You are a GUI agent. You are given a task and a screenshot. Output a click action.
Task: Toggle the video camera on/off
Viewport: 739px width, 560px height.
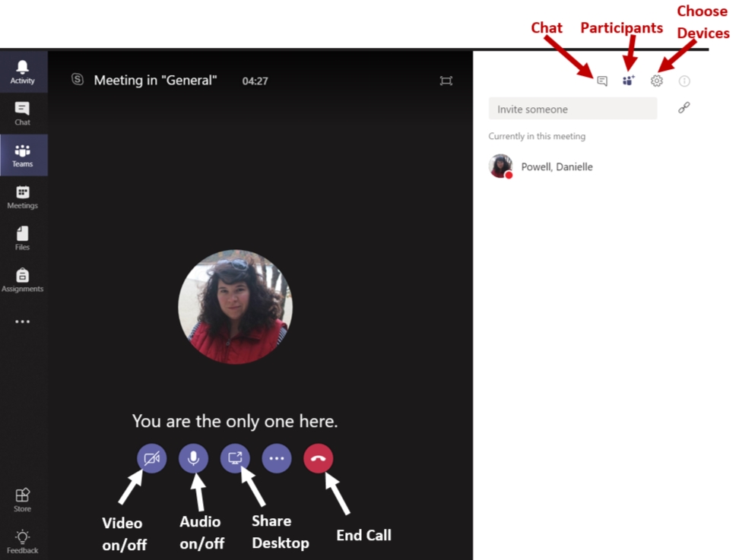pyautogui.click(x=152, y=458)
